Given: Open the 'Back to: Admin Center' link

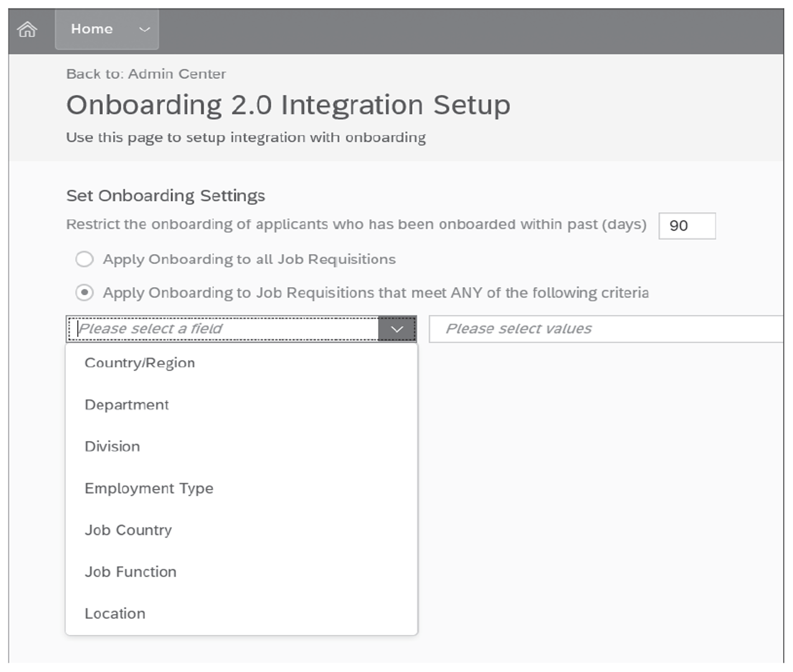Looking at the screenshot, I should (145, 73).
